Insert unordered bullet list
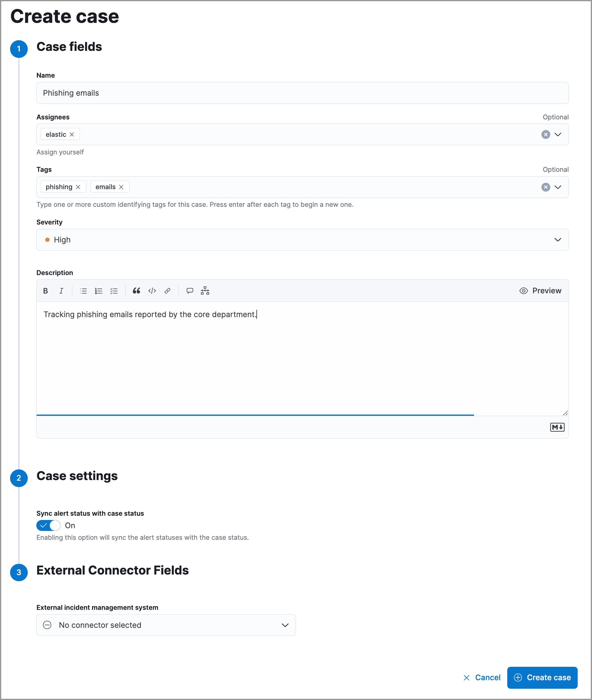This screenshot has width=592, height=700. pos(83,291)
